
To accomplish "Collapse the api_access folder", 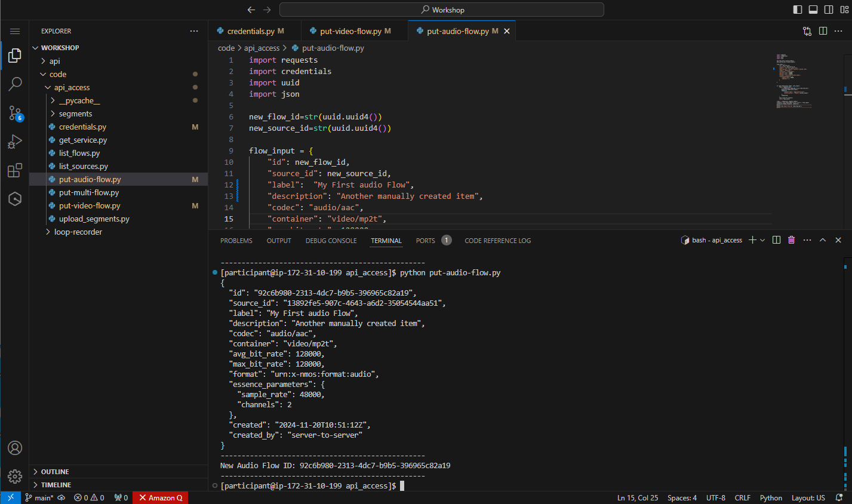I will [119, 87].
